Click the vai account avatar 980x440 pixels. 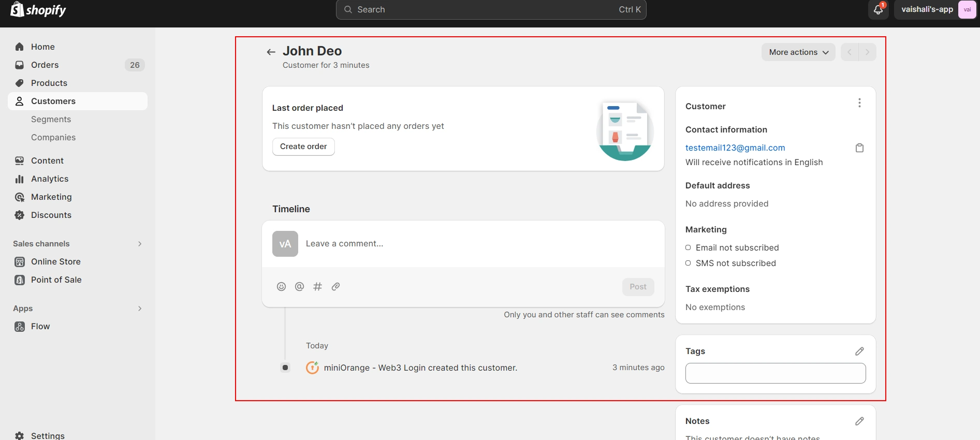tap(967, 9)
